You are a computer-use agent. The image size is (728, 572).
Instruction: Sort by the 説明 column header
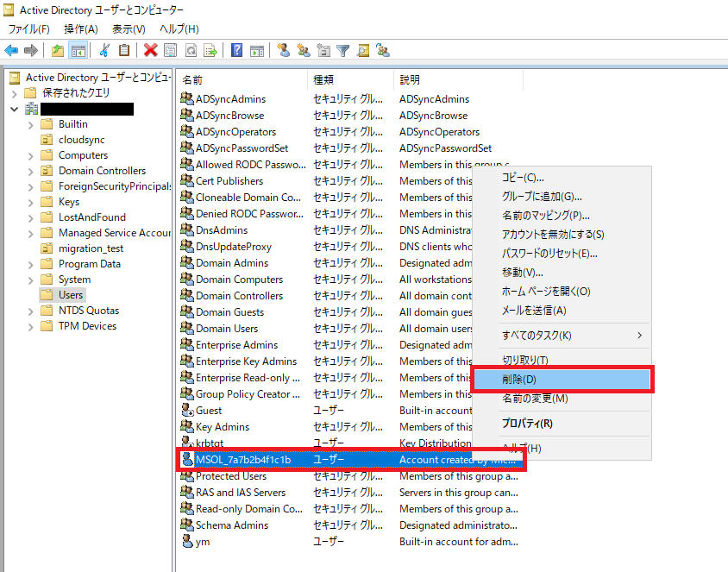click(459, 80)
